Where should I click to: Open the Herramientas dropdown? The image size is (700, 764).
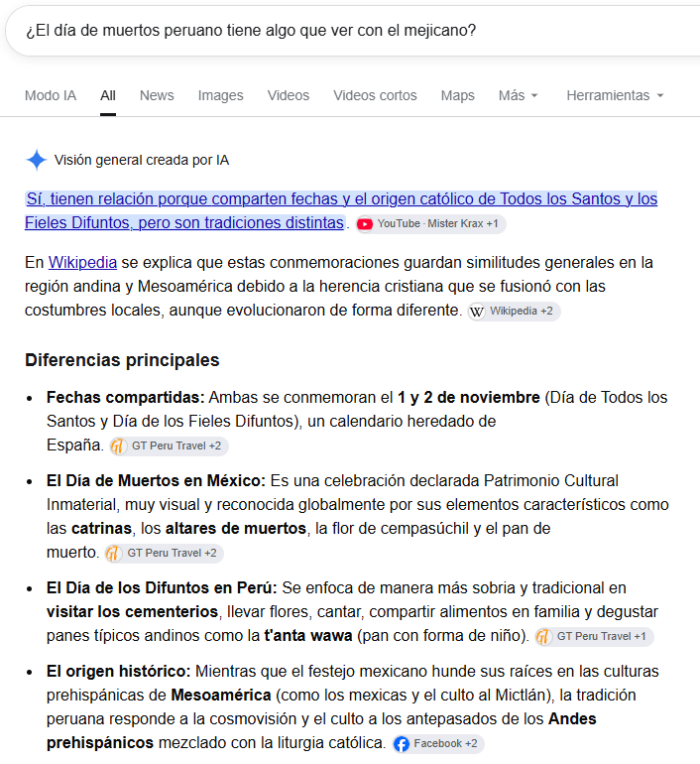point(615,95)
